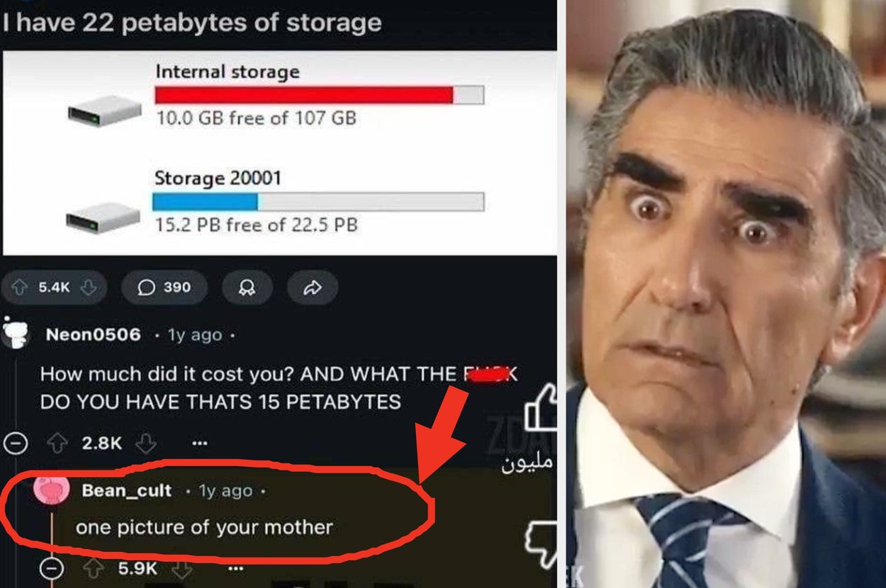Upvote Bean_cult's 5.9K reply
Viewport: 886px width, 588px height.
click(92, 568)
